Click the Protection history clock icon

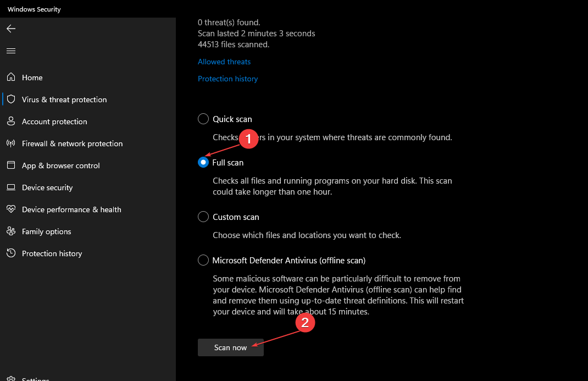11,253
